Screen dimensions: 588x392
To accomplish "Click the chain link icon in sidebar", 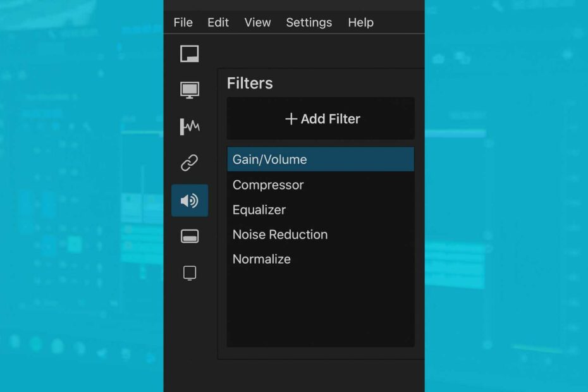I will pos(190,162).
